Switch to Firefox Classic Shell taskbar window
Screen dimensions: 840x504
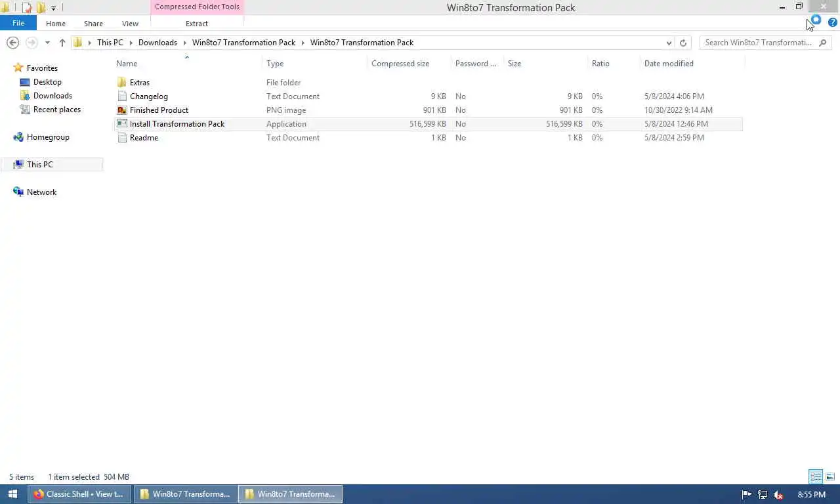(79, 494)
